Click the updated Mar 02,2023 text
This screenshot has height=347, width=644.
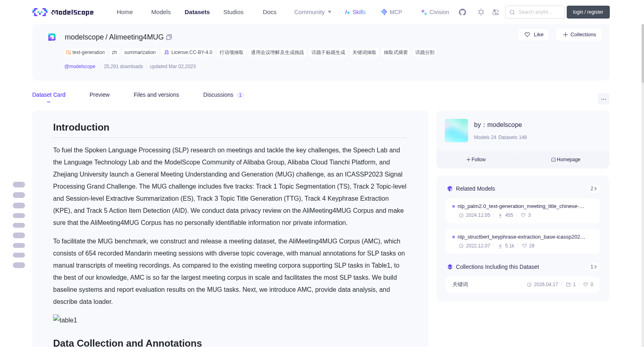click(x=173, y=66)
